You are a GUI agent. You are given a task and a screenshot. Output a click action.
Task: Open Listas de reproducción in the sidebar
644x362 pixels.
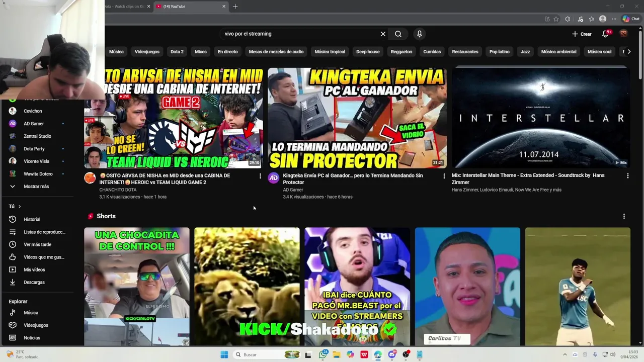coord(37,232)
